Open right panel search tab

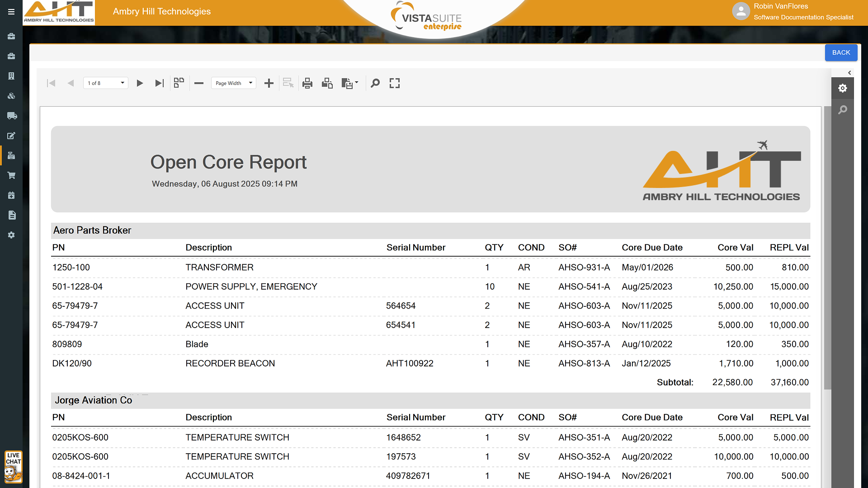pos(843,110)
